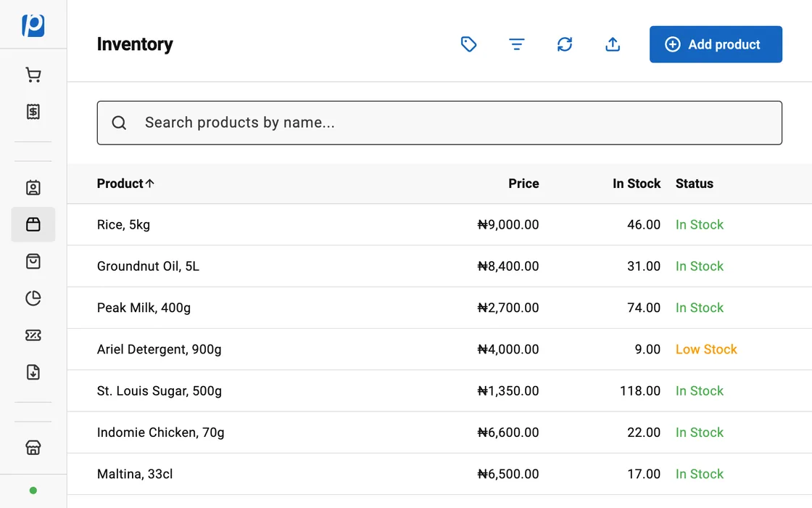This screenshot has width=812, height=508.
Task: Click the 22.00 stock quantity
Action: coord(644,433)
